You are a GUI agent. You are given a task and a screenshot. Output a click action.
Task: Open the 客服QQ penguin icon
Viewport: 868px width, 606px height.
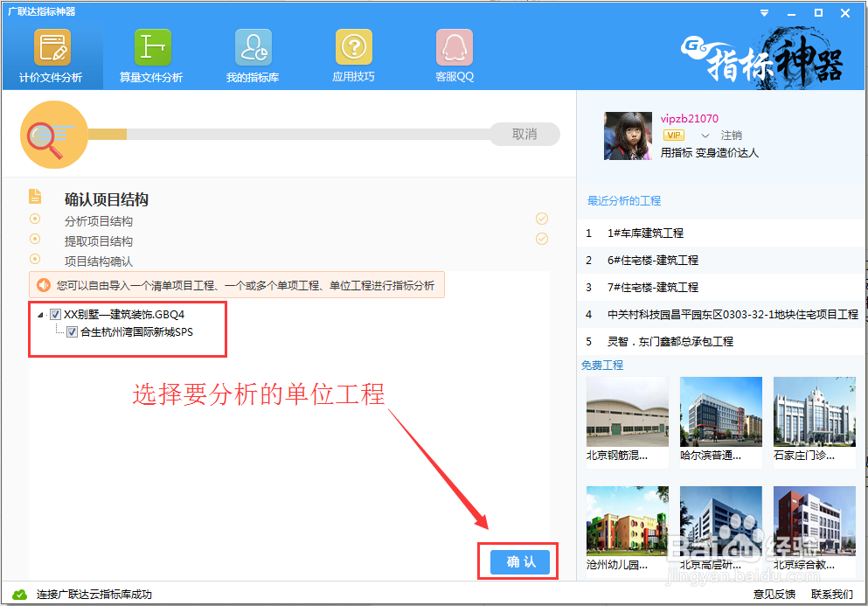click(x=455, y=56)
